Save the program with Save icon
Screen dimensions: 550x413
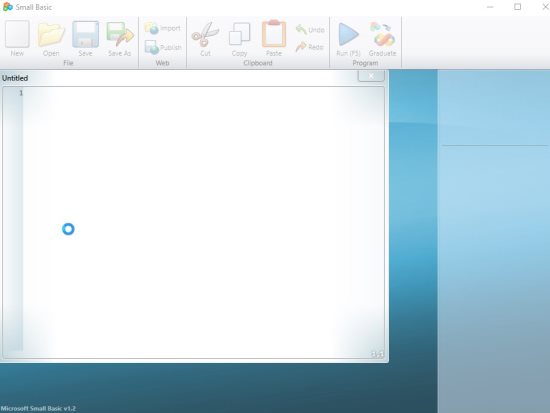85,39
